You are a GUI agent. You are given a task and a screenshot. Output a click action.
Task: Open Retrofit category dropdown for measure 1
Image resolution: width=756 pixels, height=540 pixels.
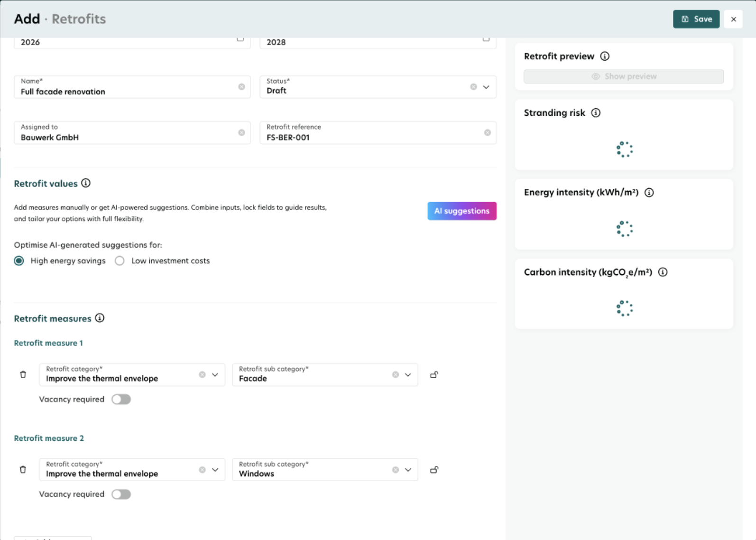[215, 375]
